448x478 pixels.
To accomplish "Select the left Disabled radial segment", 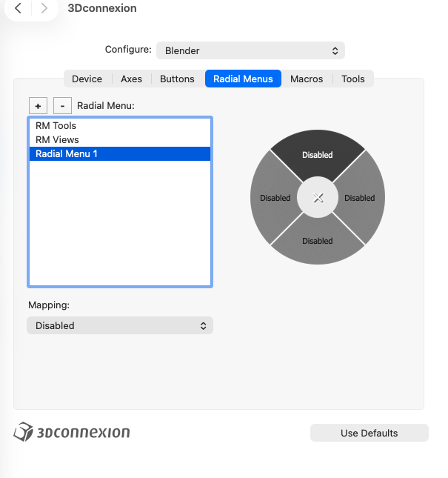I will 274,198.
